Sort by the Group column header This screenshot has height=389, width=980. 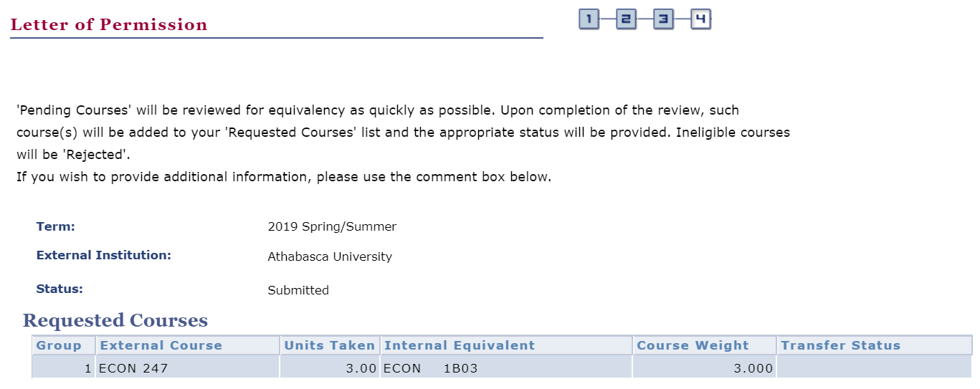point(59,345)
